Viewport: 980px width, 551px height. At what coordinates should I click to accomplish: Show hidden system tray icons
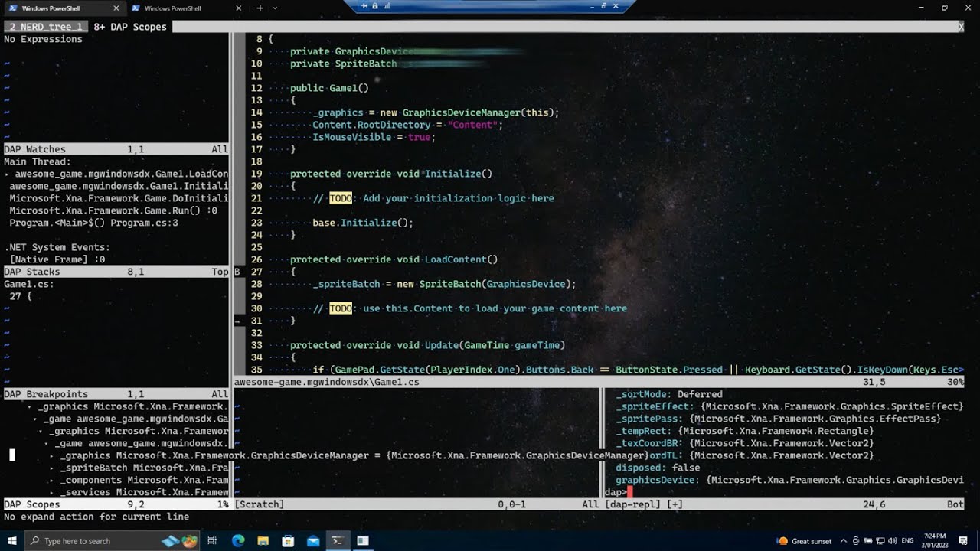[844, 541]
